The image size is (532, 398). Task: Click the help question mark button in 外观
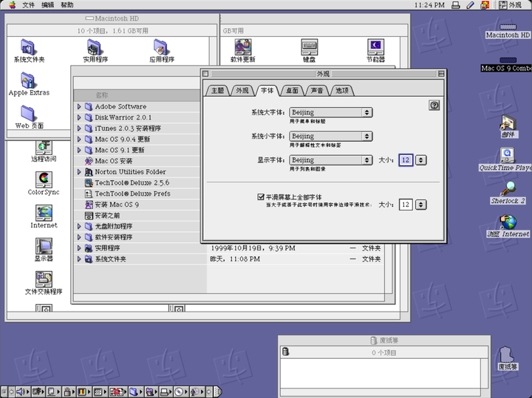pyautogui.click(x=434, y=105)
